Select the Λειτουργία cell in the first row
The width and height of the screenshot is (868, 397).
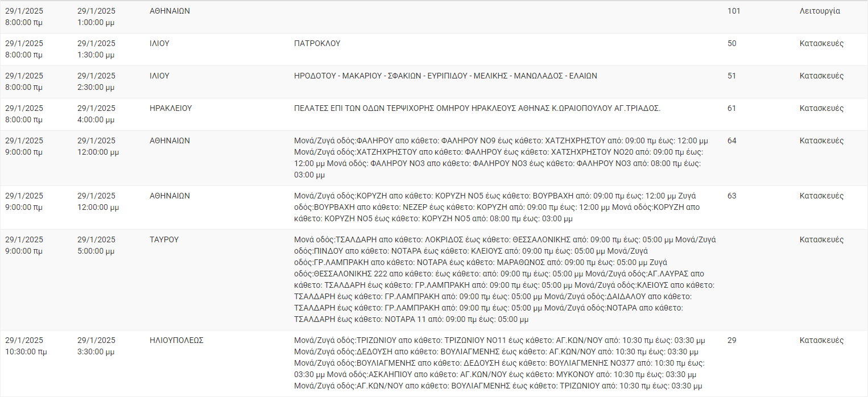820,11
